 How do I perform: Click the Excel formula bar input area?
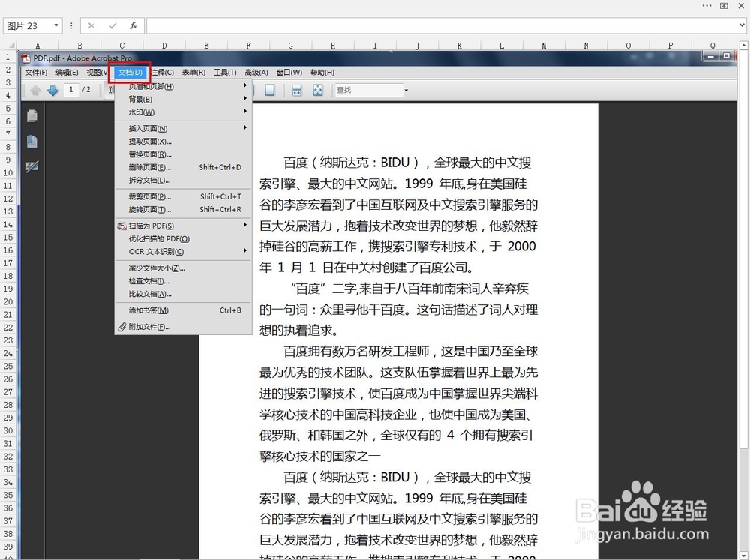[x=442, y=25]
